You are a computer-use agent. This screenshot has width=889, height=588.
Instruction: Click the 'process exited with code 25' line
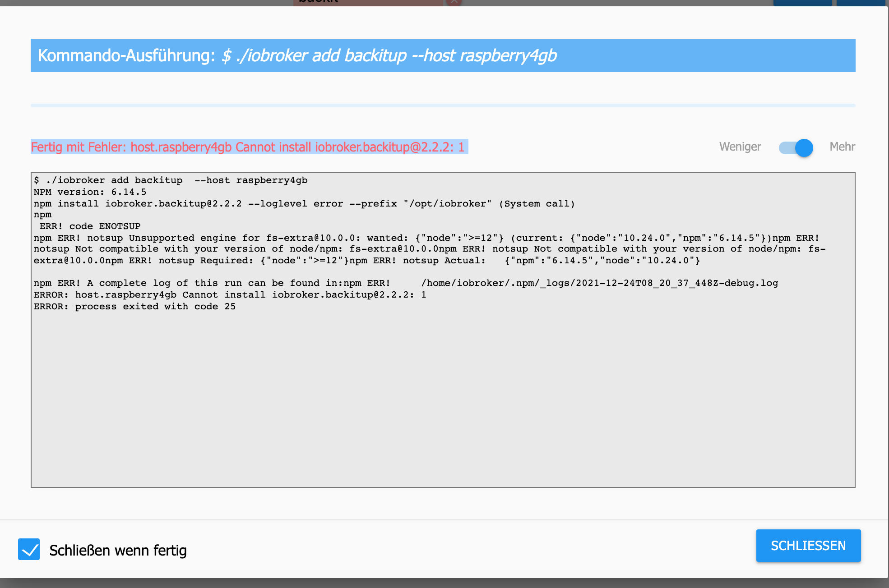(x=135, y=307)
